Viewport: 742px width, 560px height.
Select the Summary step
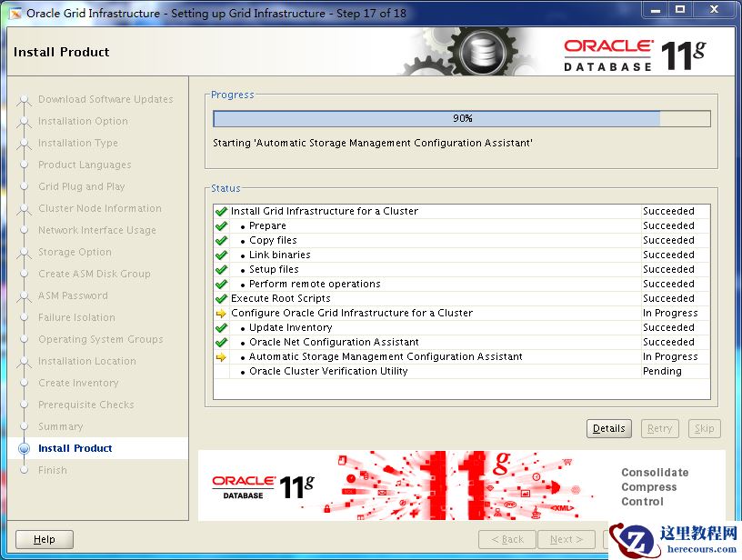click(x=61, y=426)
